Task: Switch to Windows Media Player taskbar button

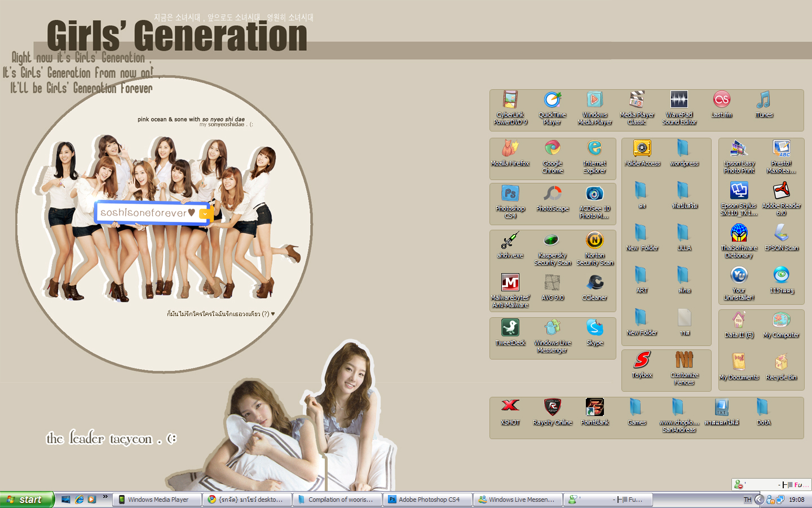Action: pyautogui.click(x=157, y=500)
